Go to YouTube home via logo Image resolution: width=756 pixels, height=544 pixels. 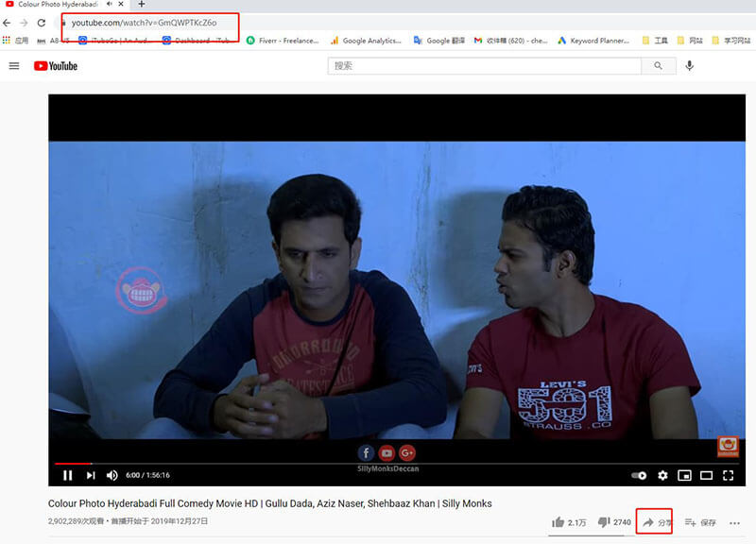56,66
